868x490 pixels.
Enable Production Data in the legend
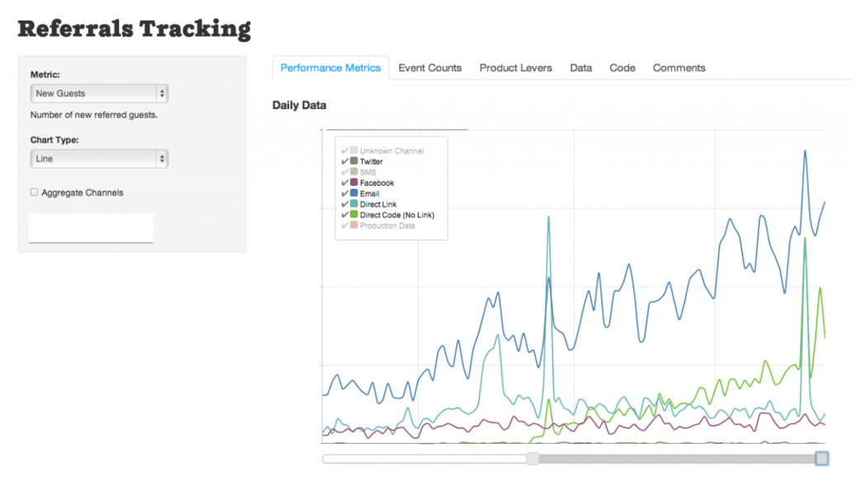tap(387, 226)
